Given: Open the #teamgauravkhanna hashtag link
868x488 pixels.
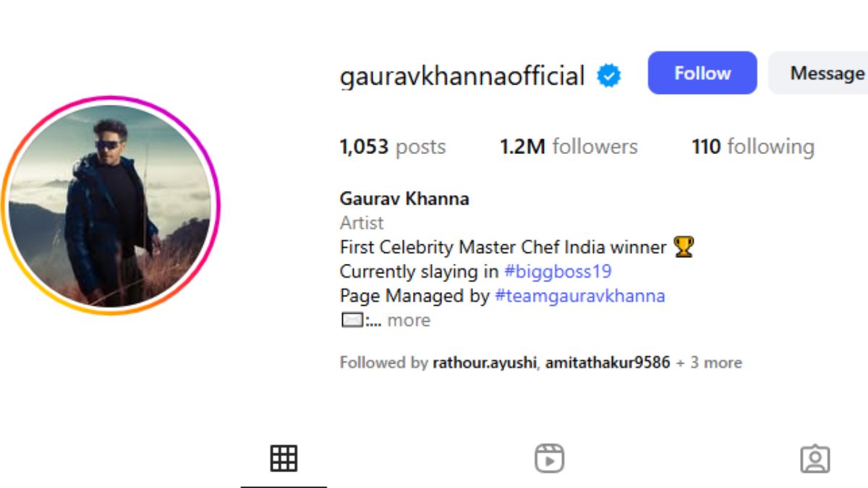Looking at the screenshot, I should [580, 296].
